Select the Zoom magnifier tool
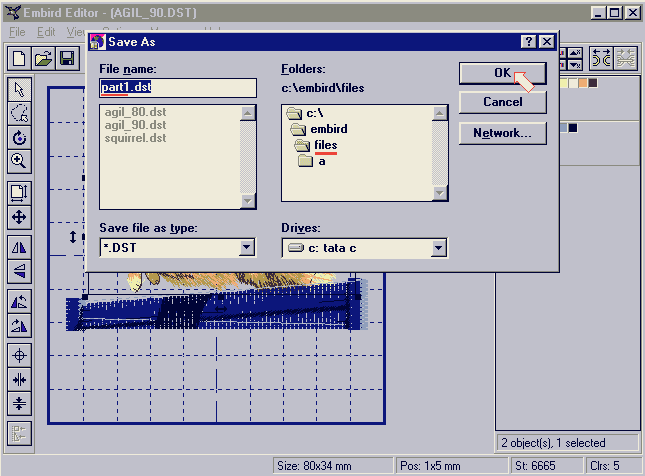Screen dimensions: 645x476 pyautogui.click(x=19, y=160)
